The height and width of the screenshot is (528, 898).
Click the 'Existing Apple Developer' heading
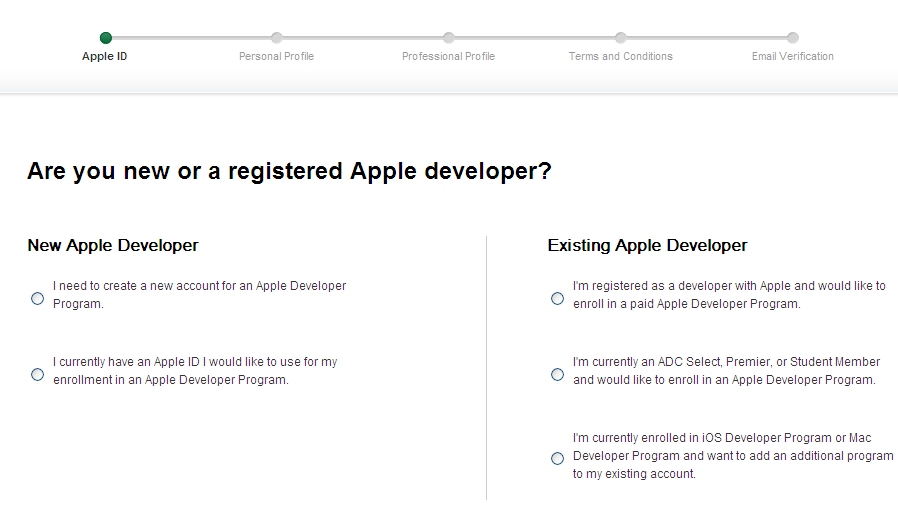point(647,245)
